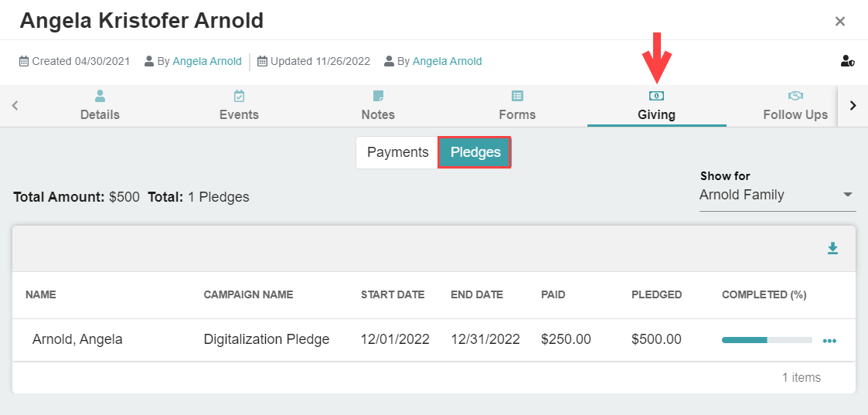Viewport: 868px width, 415px height.
Task: Select the Arnold, Angela name cell
Action: tap(77, 339)
